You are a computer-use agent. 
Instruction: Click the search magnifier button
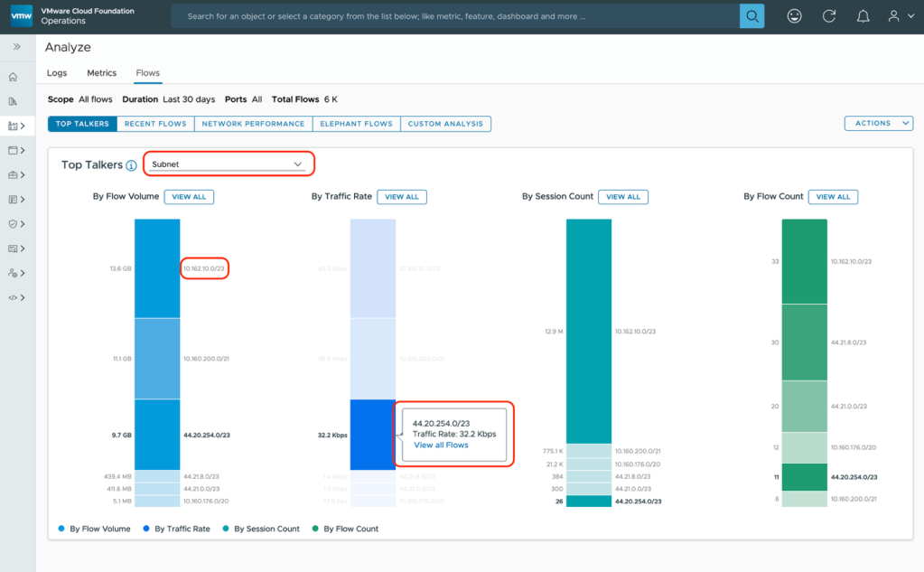click(x=751, y=16)
